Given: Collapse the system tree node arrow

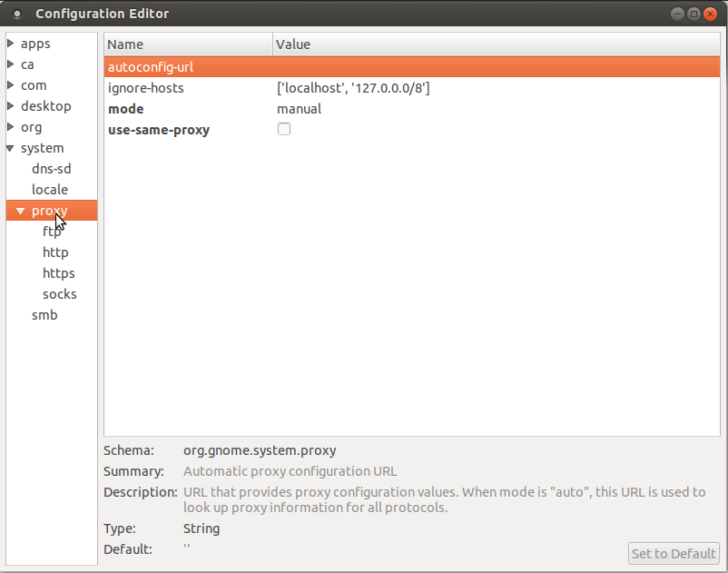Looking at the screenshot, I should tap(10, 148).
